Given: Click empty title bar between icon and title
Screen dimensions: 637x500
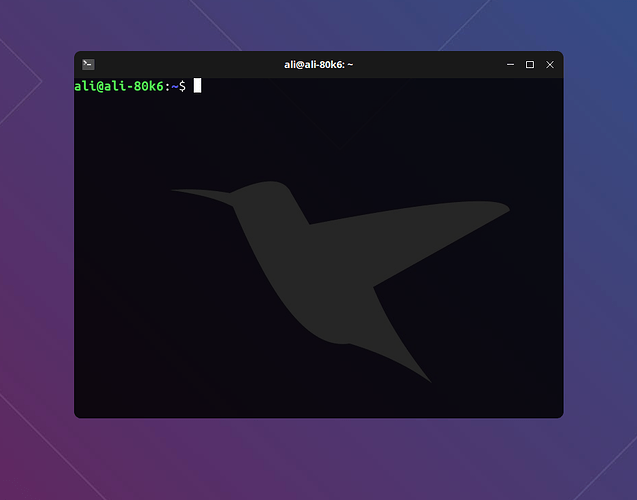Looking at the screenshot, I should click(180, 64).
